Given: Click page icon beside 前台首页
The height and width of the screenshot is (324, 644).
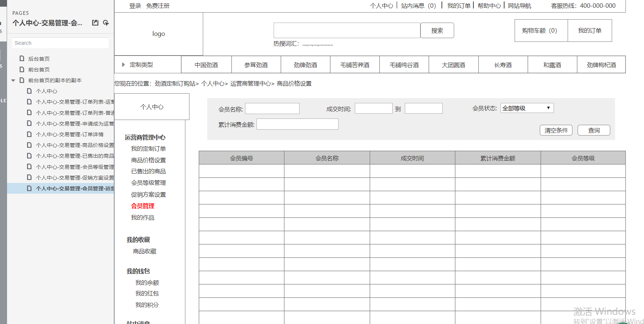Looking at the screenshot, I should (22, 69).
